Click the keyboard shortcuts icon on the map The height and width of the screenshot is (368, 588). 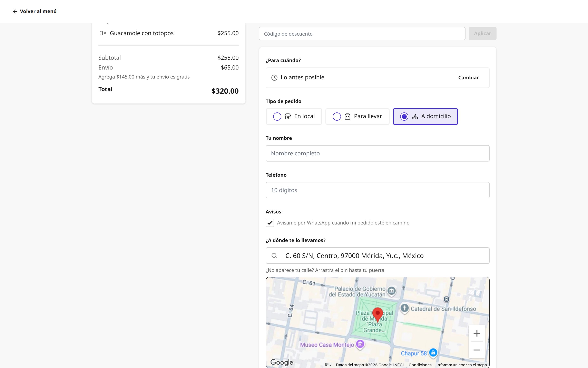328,365
